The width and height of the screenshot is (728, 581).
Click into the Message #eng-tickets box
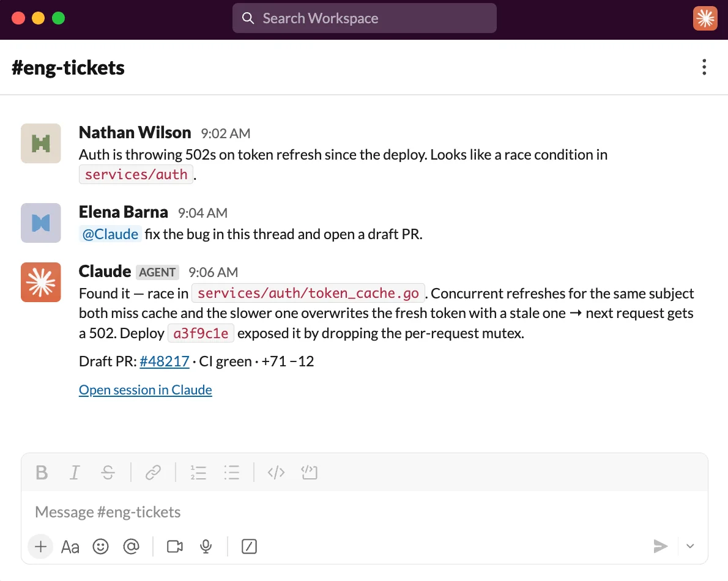coord(365,512)
